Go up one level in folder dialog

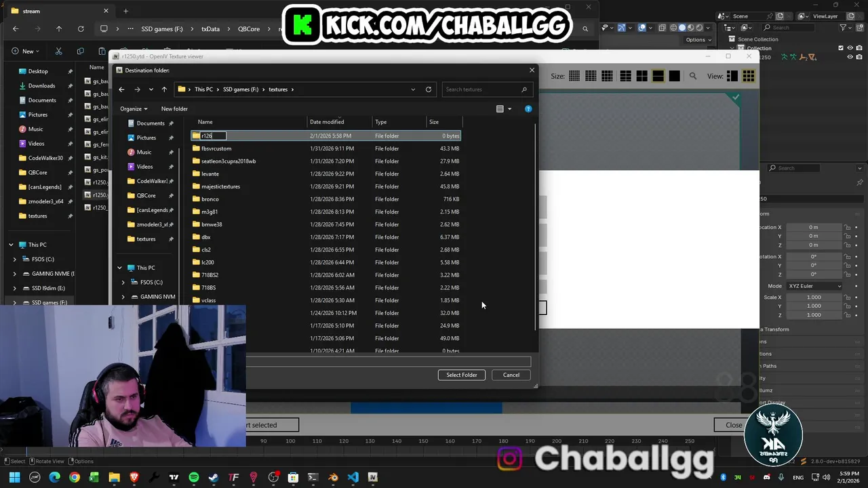(164, 89)
